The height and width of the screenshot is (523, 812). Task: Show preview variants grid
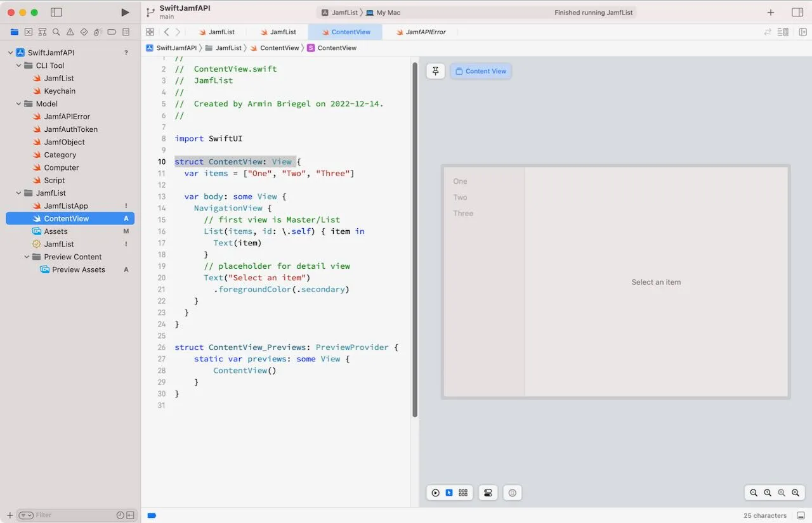point(462,493)
